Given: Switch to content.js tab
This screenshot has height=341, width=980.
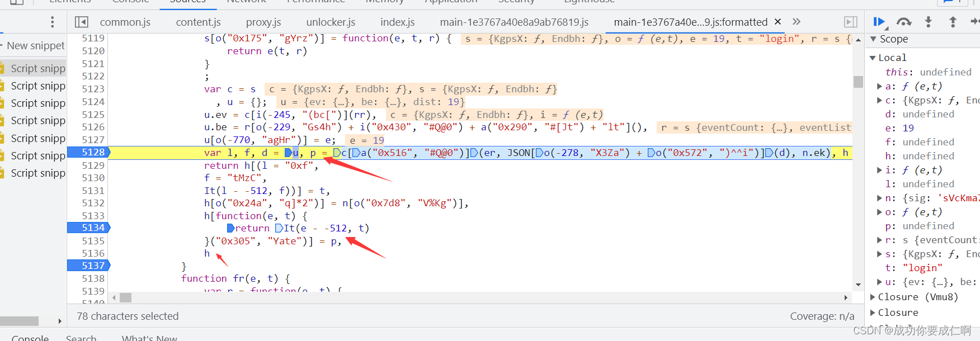Looking at the screenshot, I should click(198, 22).
